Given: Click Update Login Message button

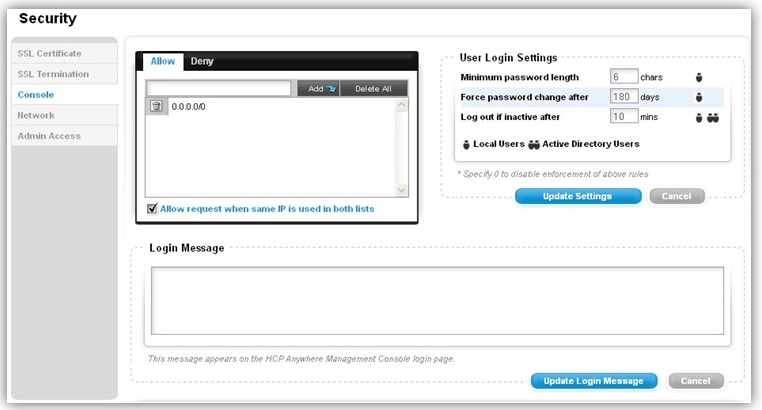Looking at the screenshot, I should pos(593,381).
